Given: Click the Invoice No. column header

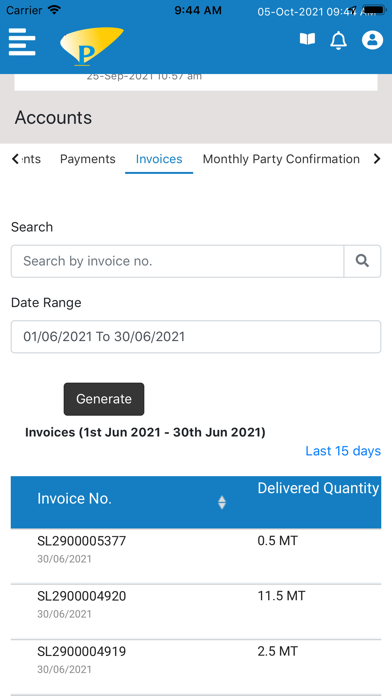Looking at the screenshot, I should pyautogui.click(x=75, y=499).
